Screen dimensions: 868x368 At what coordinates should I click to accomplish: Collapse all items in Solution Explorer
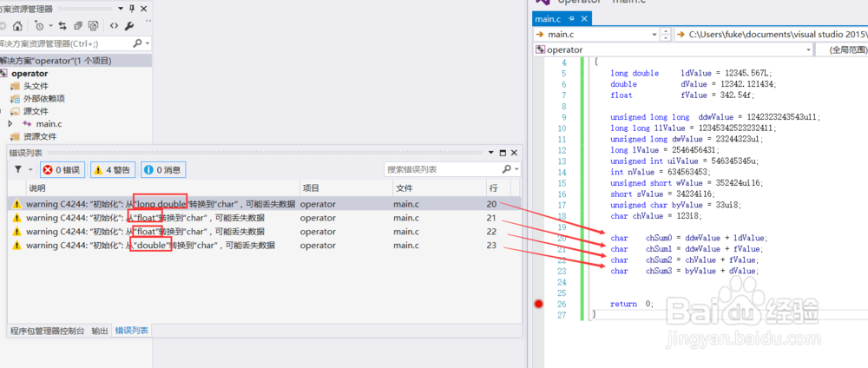[x=78, y=26]
